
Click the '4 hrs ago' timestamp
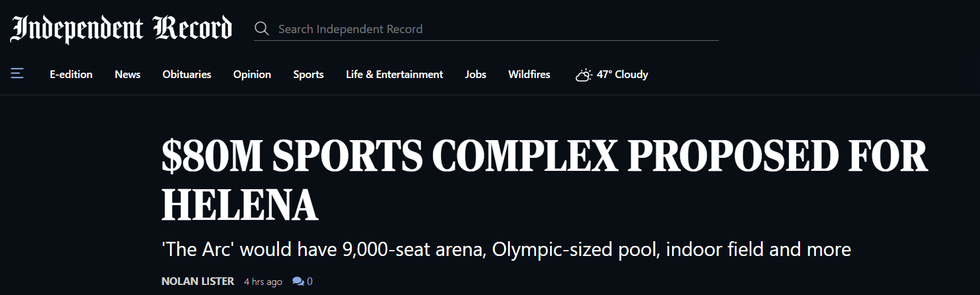263,282
